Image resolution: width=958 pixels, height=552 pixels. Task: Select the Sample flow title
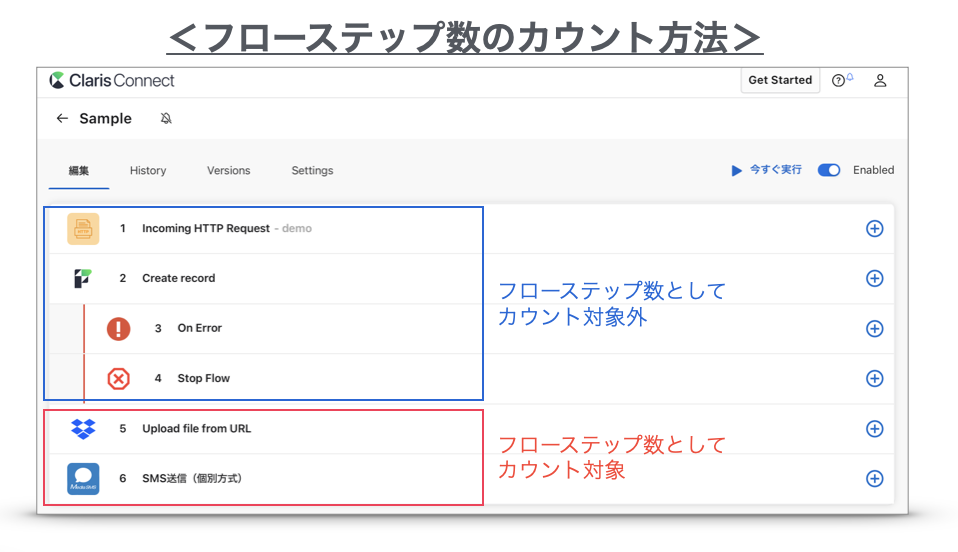tap(105, 119)
